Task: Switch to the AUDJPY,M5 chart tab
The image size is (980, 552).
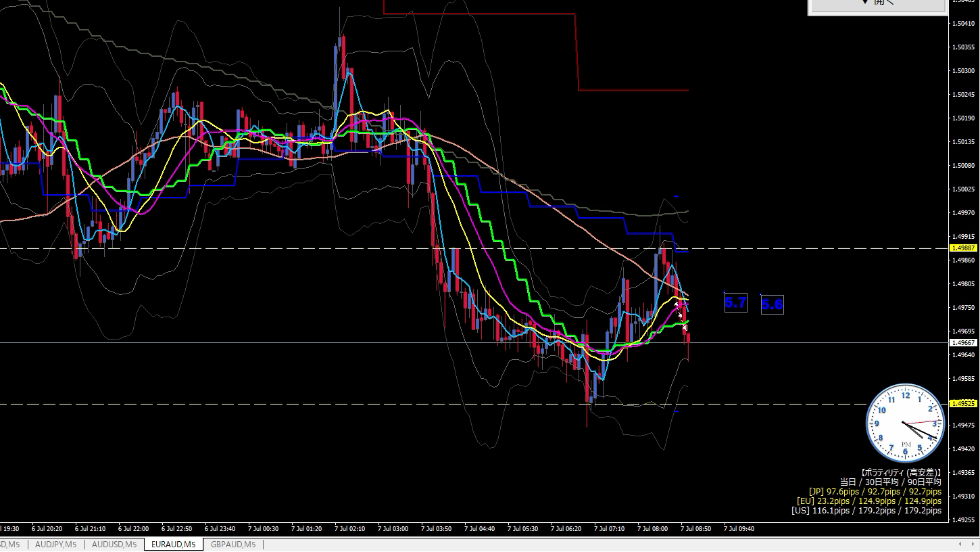Action: 55,545
